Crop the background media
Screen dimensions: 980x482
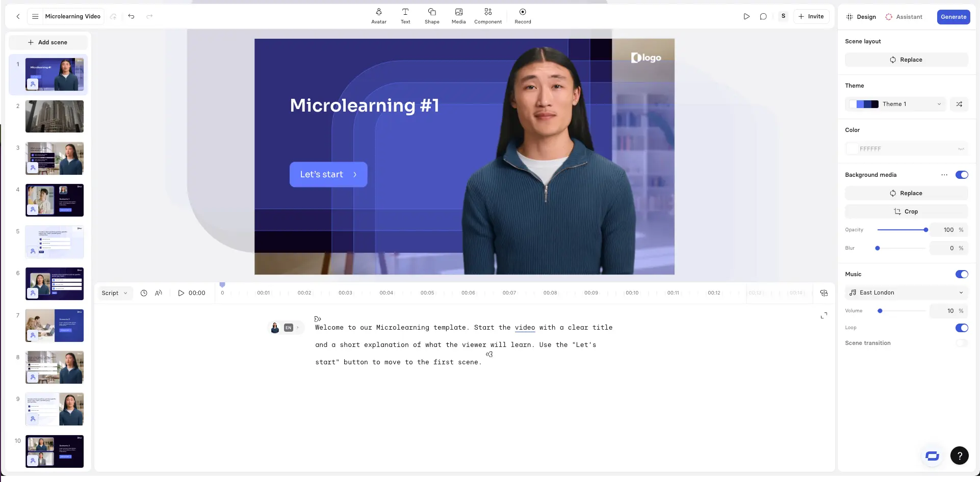907,211
